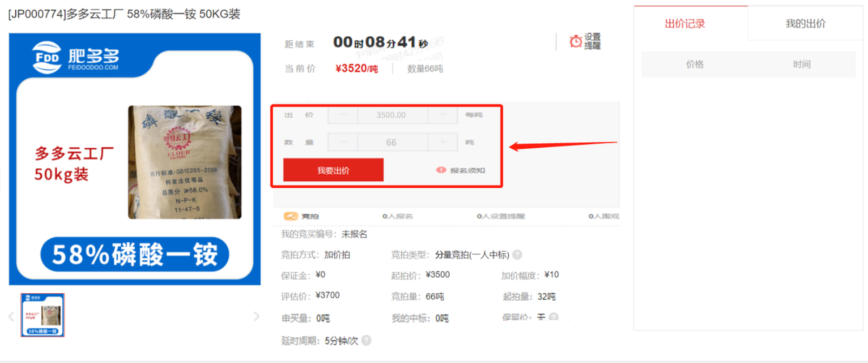
Task: Click 竞拍方式 加价拍 value
Action: (x=337, y=255)
